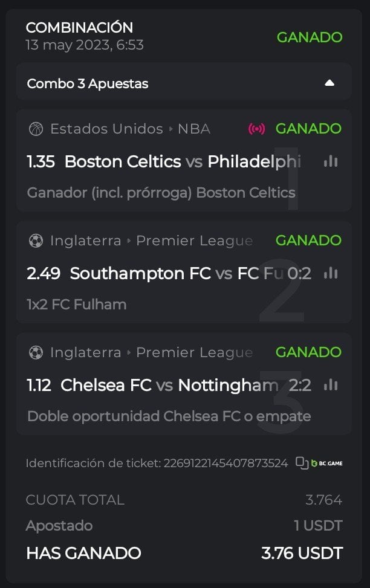This screenshot has height=588, width=370.
Task: Click the Doble oportunidad Chelsea FC selection
Action: 169,416
